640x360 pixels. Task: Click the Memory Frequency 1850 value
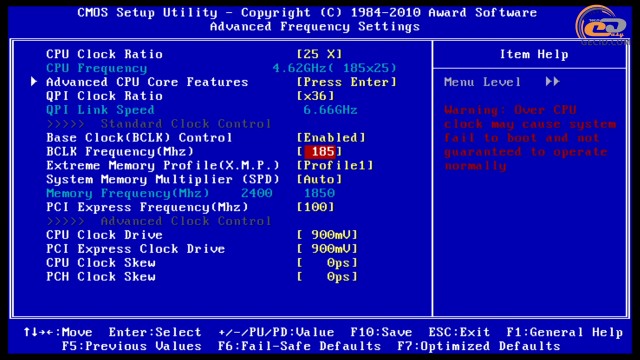(x=319, y=193)
